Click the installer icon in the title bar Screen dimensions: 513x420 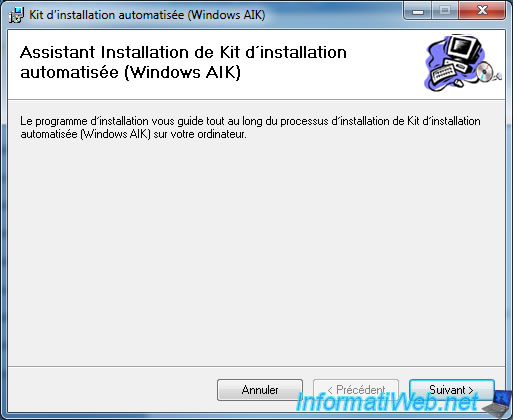point(16,15)
